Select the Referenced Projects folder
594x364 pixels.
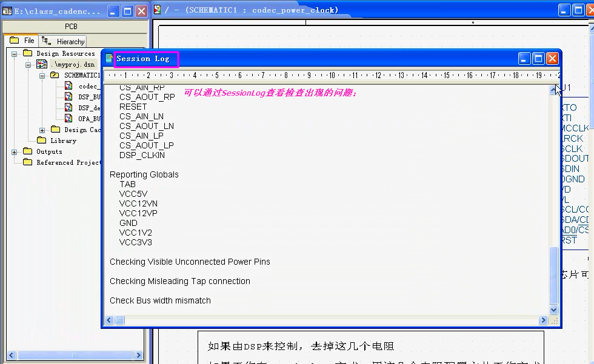68,162
